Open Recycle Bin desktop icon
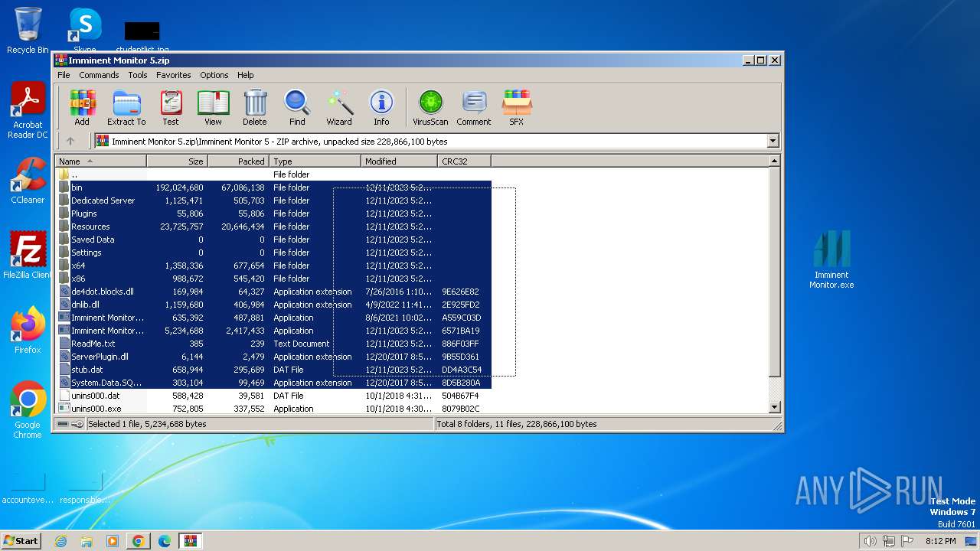980x551 pixels. pyautogui.click(x=28, y=31)
